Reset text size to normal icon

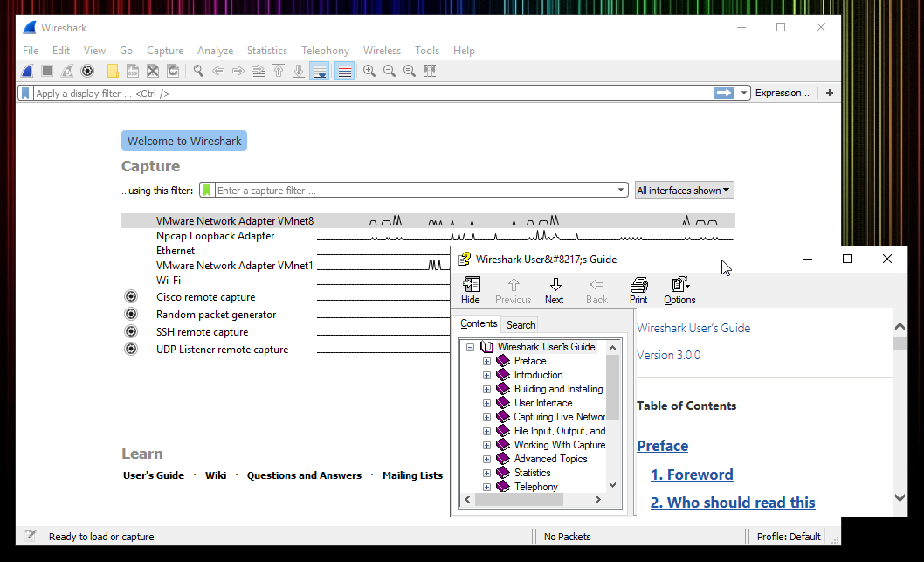pyautogui.click(x=410, y=71)
